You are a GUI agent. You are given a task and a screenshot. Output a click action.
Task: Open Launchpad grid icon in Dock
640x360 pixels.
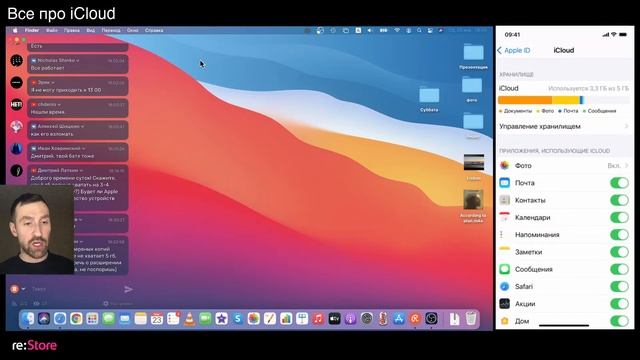click(x=92, y=318)
